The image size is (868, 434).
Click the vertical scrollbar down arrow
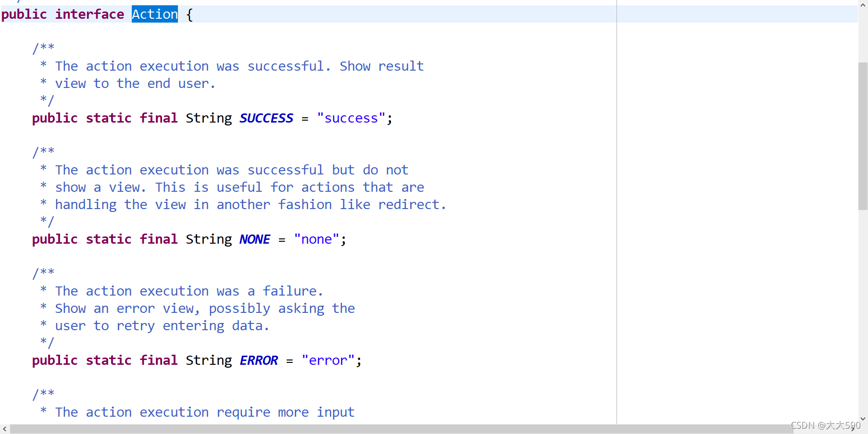[x=863, y=419]
